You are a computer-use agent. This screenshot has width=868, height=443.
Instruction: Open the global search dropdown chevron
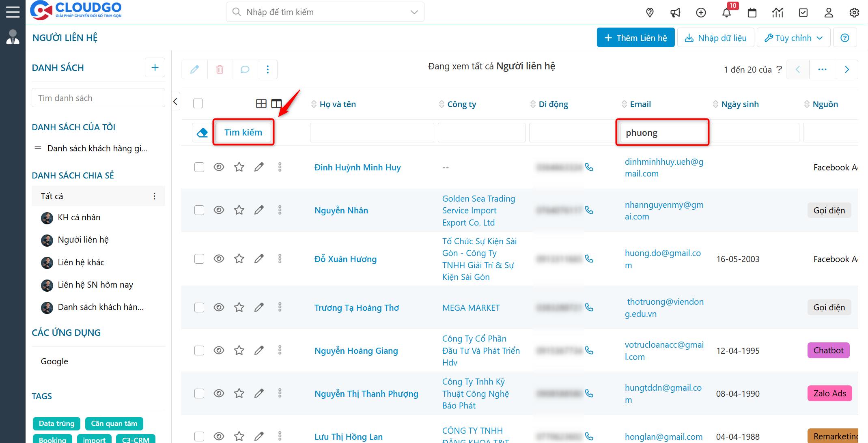coord(414,12)
